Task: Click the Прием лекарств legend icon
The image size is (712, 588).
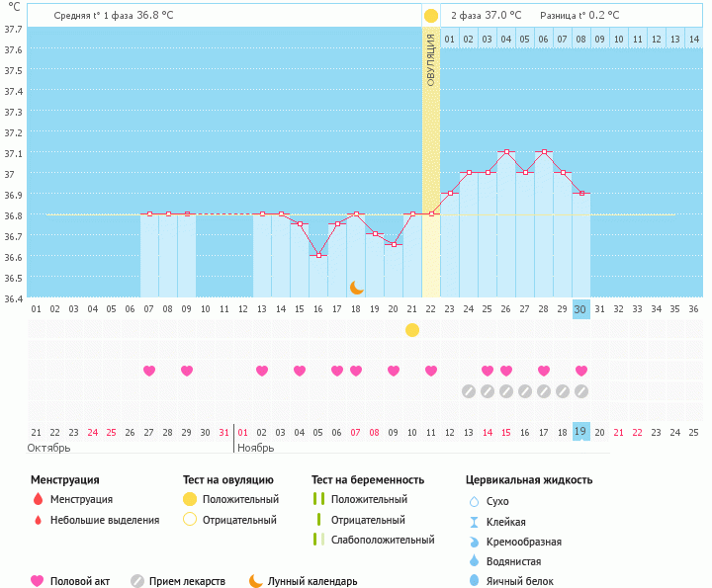Action: (x=136, y=581)
